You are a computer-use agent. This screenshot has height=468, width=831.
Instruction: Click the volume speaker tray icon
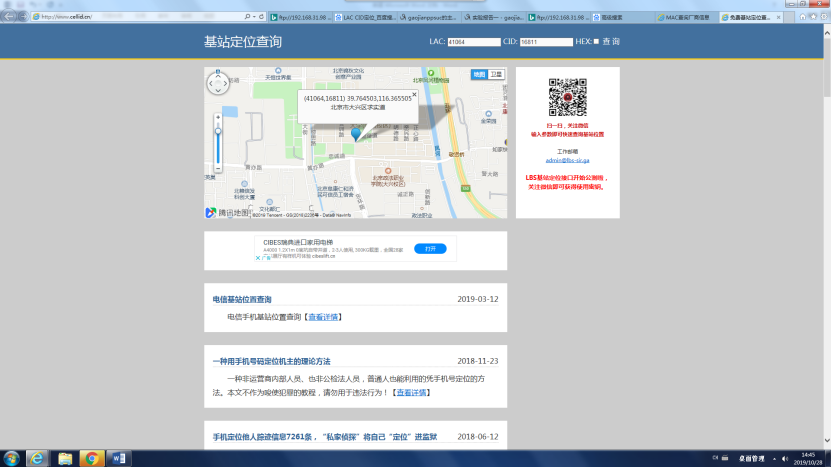coord(785,458)
